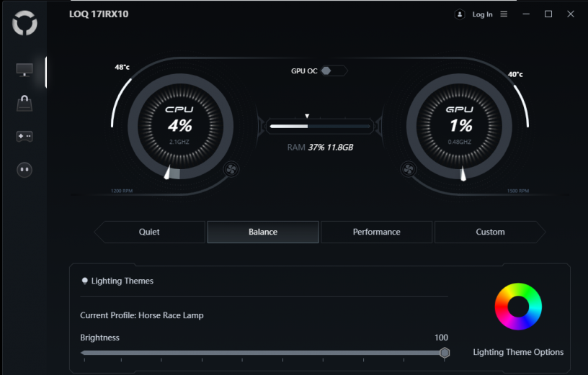Choose the Custom mode option
This screenshot has width=588, height=375.
tap(490, 232)
